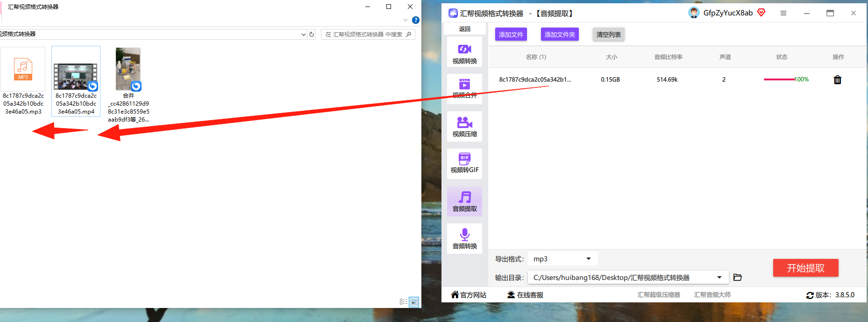Select the 8c1787c9dca2c05a342b1... list row name
The width and height of the screenshot is (868, 322).
(535, 79)
